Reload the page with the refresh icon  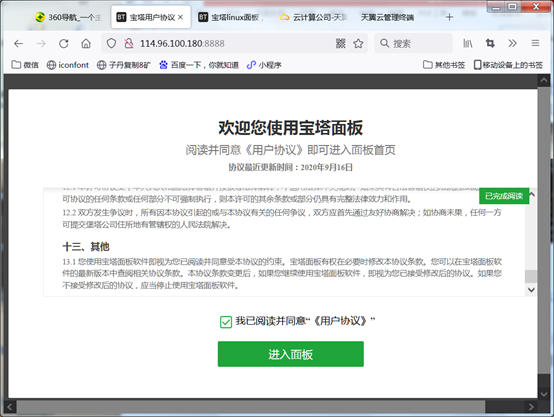[x=64, y=43]
